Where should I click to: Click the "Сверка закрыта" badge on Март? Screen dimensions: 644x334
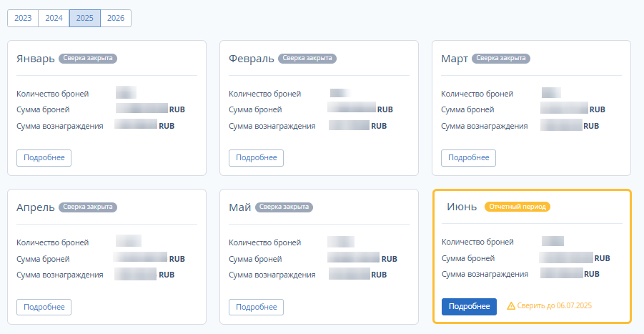tap(501, 58)
